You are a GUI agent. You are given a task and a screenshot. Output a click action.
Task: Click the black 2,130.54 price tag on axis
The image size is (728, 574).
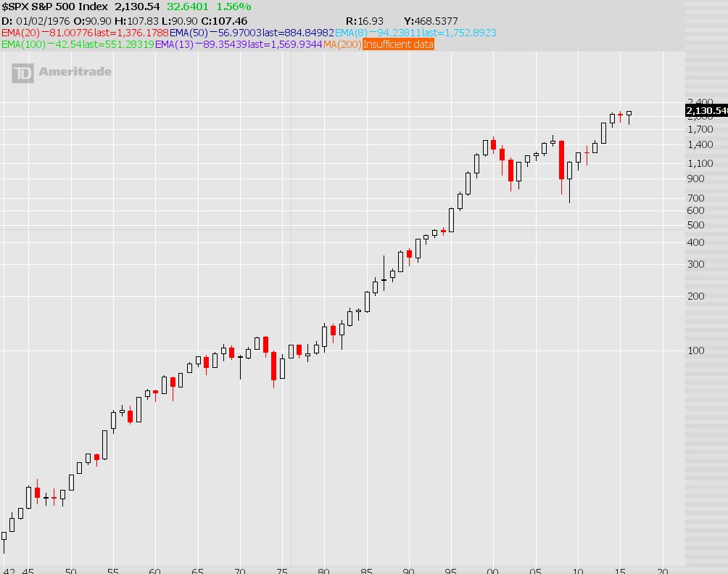tap(706, 110)
